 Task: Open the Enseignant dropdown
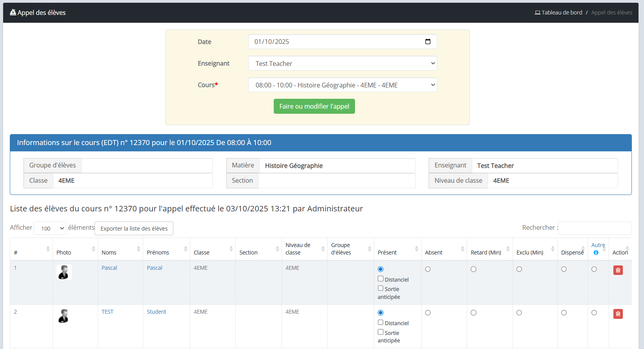tap(342, 64)
